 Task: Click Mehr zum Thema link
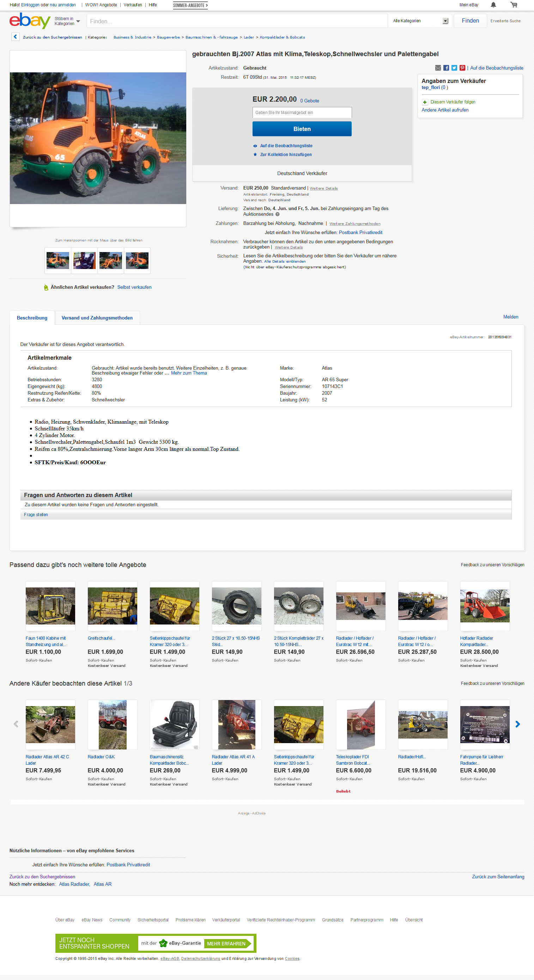pos(189,373)
